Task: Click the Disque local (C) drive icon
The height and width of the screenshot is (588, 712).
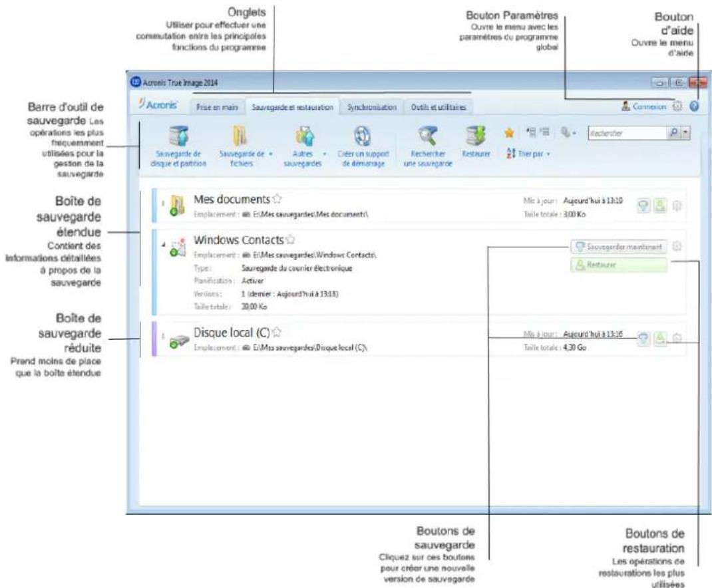Action: pos(178,341)
